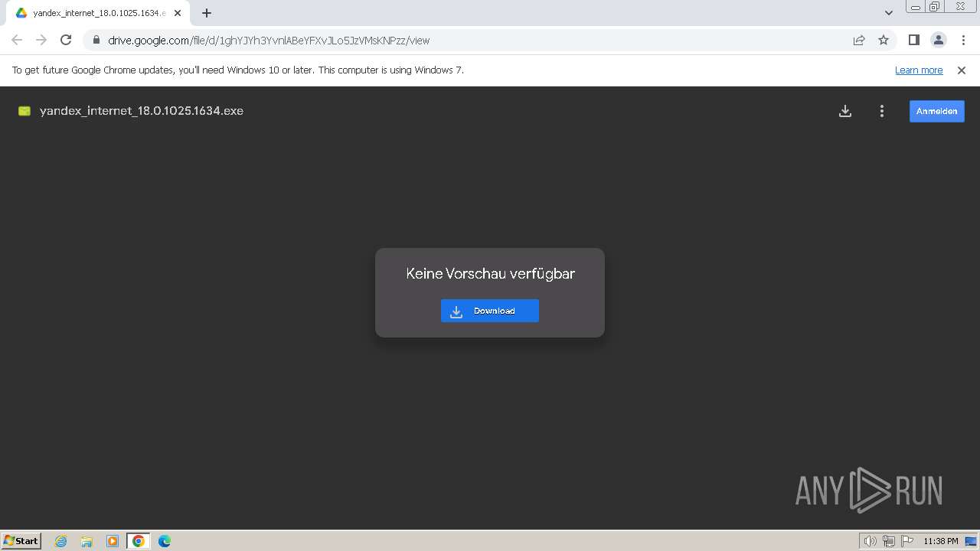Screen dimensions: 980x551
Task: Open the Action Center flag icon
Action: pyautogui.click(x=907, y=541)
